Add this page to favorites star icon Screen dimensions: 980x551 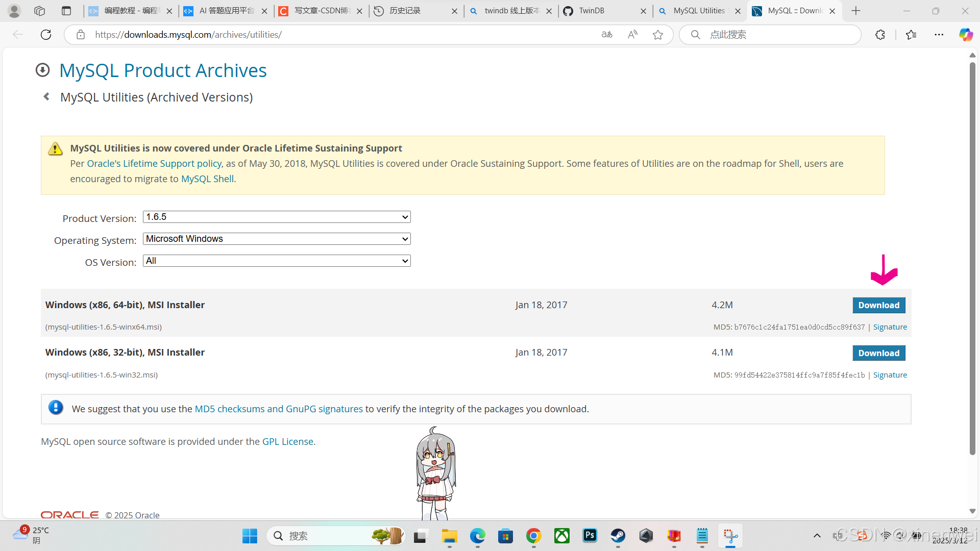click(x=658, y=35)
